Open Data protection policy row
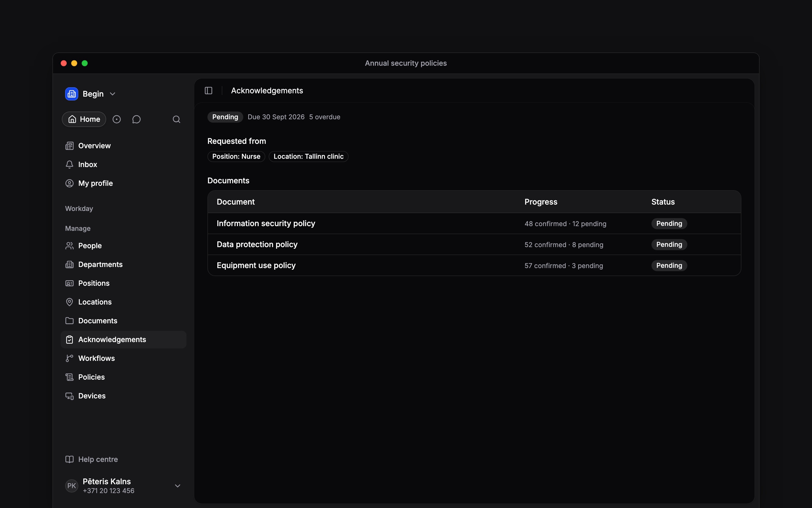 click(x=474, y=245)
